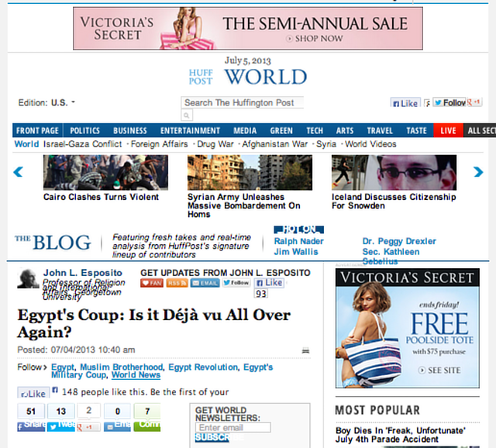The image size is (496, 448).
Task: Open 'Boy Dies In Freak' popular story
Action: pyautogui.click(x=400, y=435)
